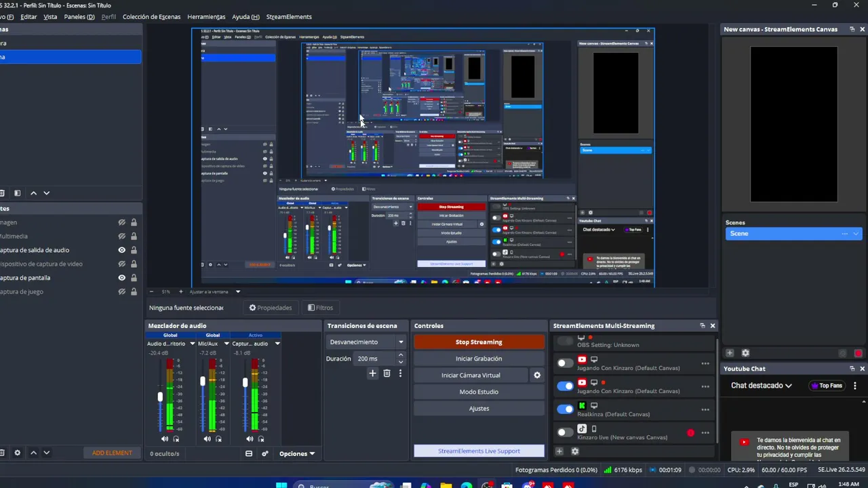Zoom in preview with plus icon
The image size is (868, 488).
(x=180, y=291)
